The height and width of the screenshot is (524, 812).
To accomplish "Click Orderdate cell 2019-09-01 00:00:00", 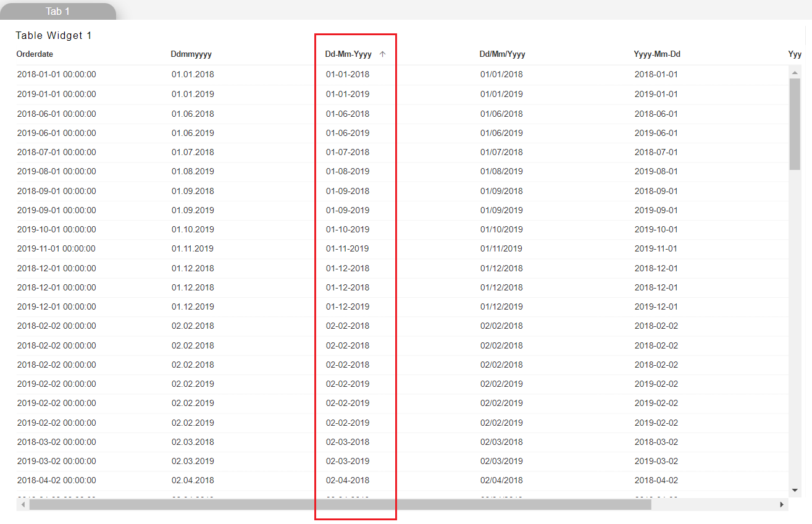I will pos(56,211).
